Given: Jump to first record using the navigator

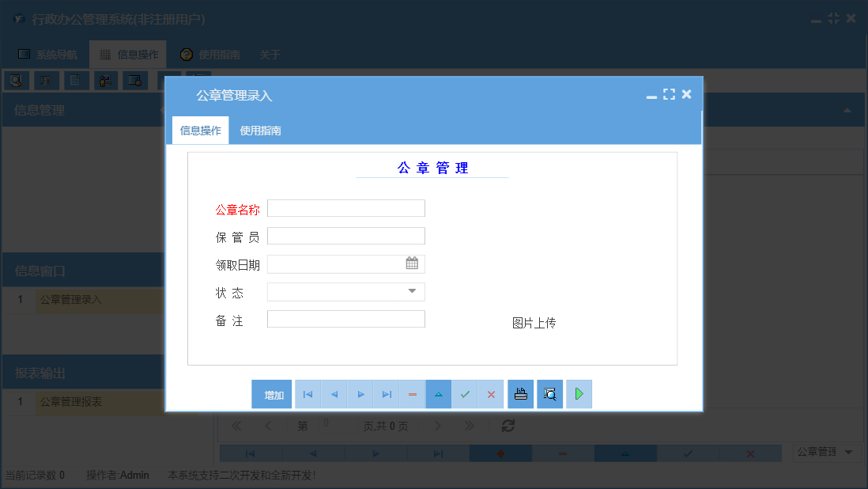Looking at the screenshot, I should pyautogui.click(x=308, y=393).
